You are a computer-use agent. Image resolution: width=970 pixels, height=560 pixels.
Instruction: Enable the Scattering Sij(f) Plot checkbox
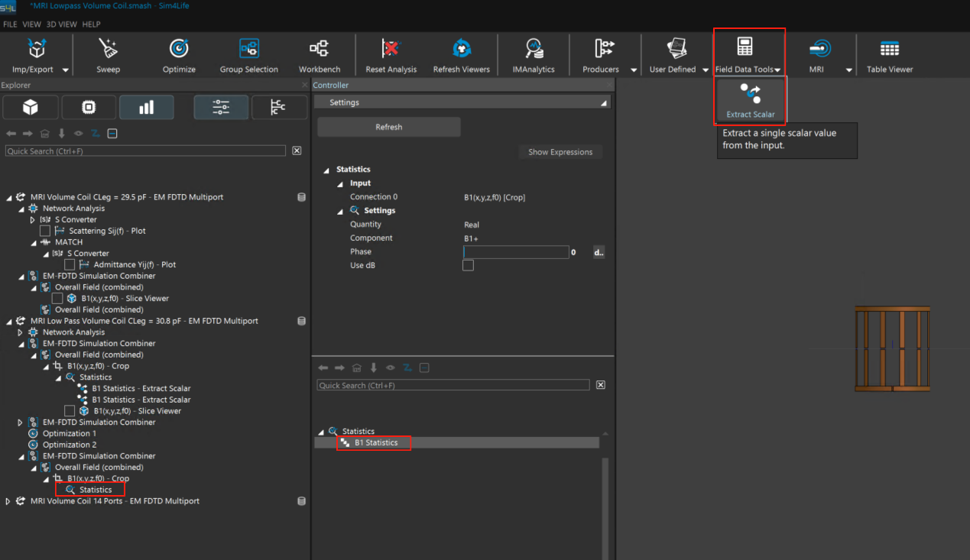tap(45, 231)
